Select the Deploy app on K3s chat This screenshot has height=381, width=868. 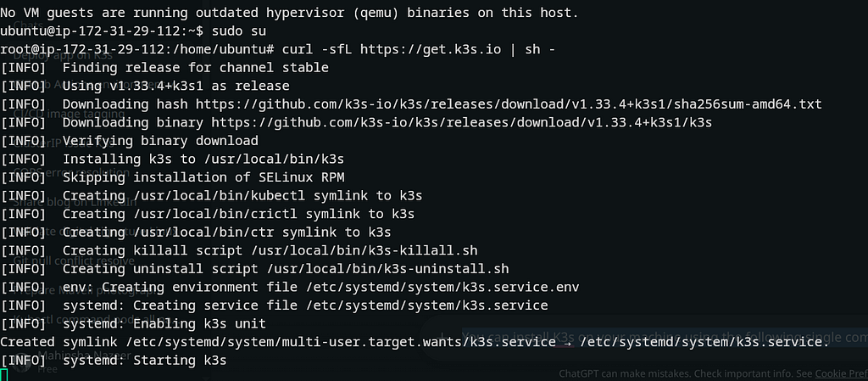[x=63, y=55]
